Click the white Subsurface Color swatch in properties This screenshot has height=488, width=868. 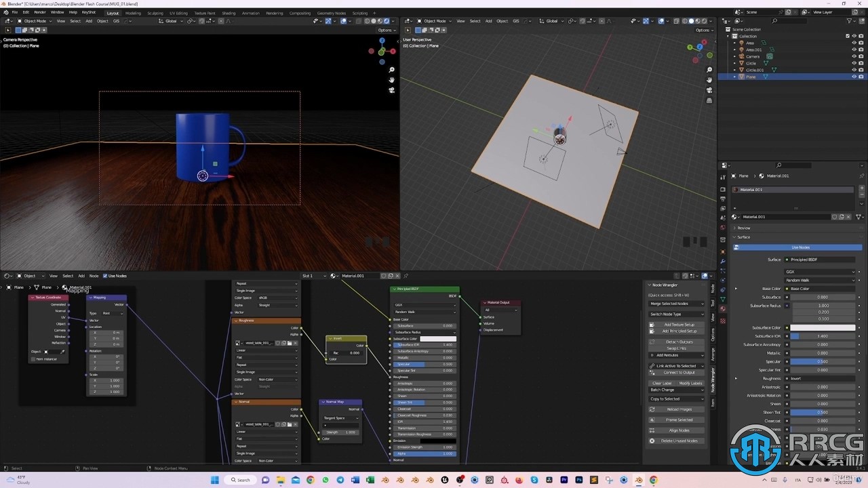pyautogui.click(x=823, y=327)
